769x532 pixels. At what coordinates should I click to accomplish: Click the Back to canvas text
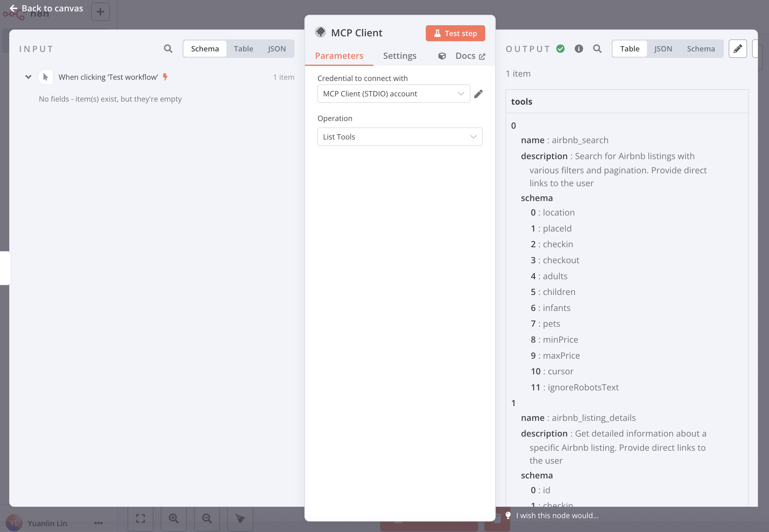pos(52,8)
